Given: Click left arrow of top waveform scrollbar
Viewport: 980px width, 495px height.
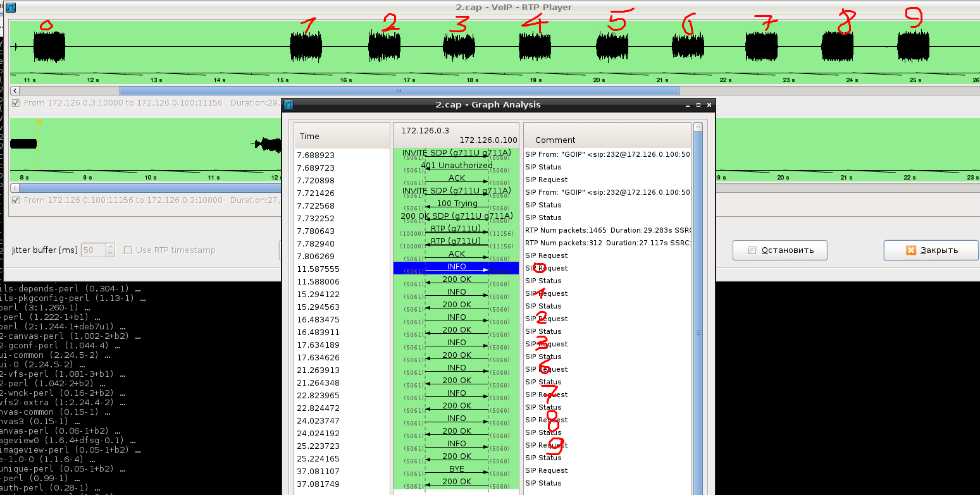Looking at the screenshot, I should tap(15, 90).
